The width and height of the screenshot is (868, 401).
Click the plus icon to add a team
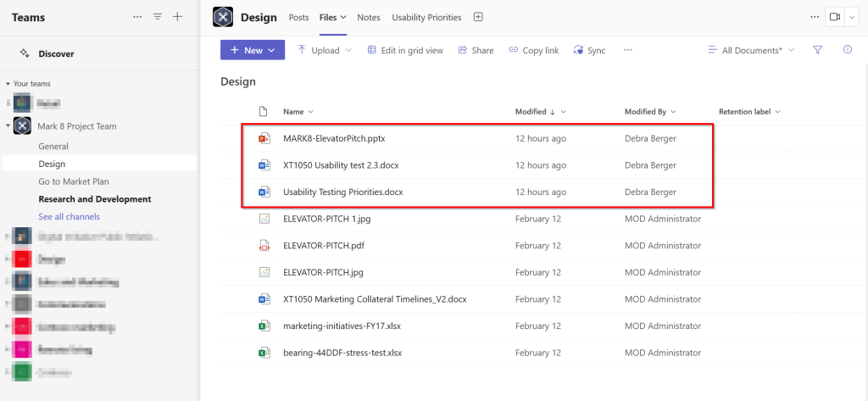coord(177,17)
